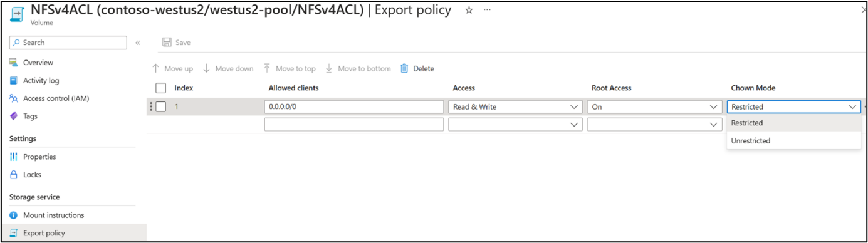
Task: Click the Save disk icon
Action: coord(167,43)
